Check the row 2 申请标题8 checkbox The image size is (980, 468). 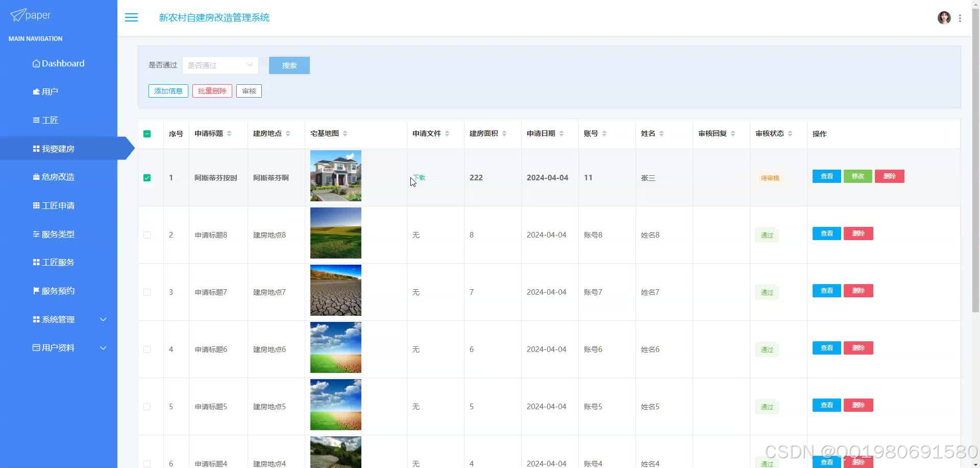pos(147,235)
